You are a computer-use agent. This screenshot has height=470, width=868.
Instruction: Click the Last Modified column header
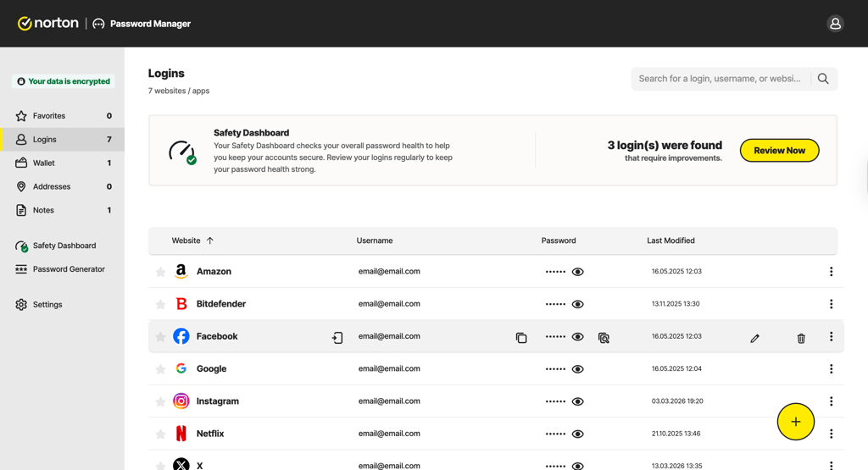click(x=670, y=241)
